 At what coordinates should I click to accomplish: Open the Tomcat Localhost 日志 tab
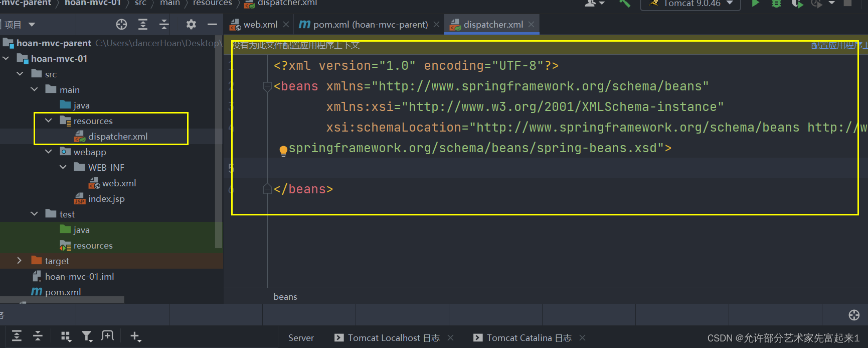[394, 338]
